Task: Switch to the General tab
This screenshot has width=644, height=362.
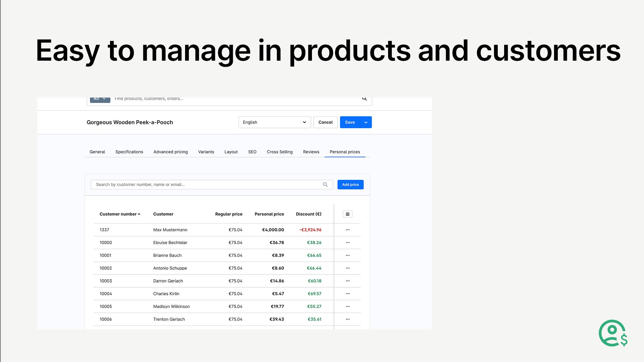Action: 97,152
